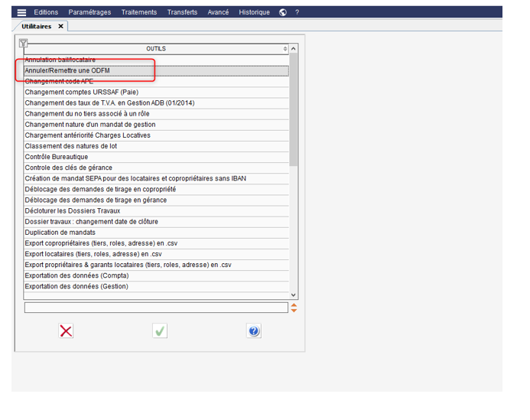Click the question mark help menu icon
The height and width of the screenshot is (420, 530).
pyautogui.click(x=298, y=12)
